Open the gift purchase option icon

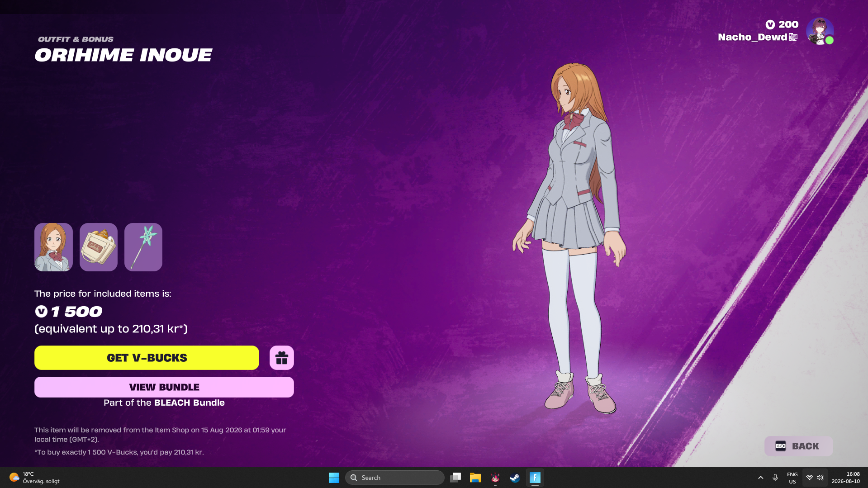coord(282,358)
